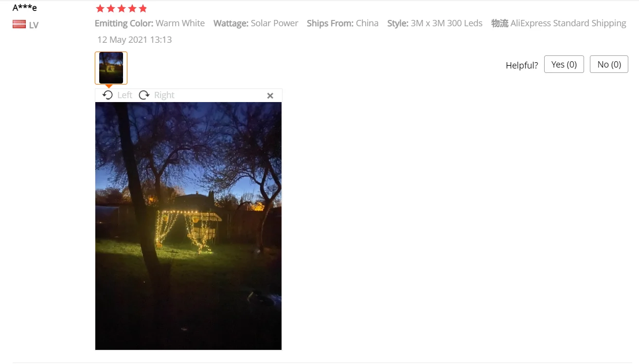Viewport: 639px width, 364px height.
Task: Click the Style 3M x 3M 300 Leds text
Action: [435, 23]
